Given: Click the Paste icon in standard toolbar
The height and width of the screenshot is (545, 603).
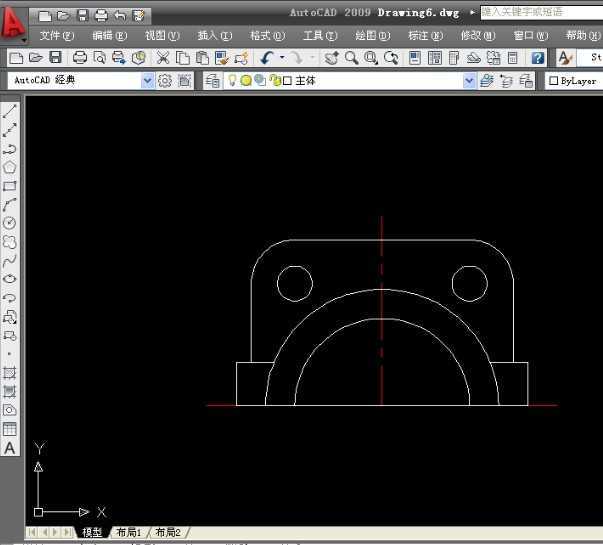Looking at the screenshot, I should pos(202,58).
